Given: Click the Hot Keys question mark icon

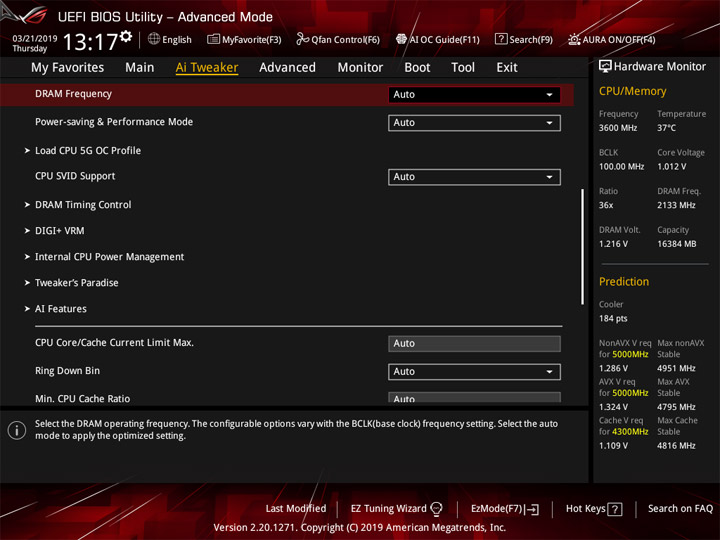Looking at the screenshot, I should click(x=615, y=509).
